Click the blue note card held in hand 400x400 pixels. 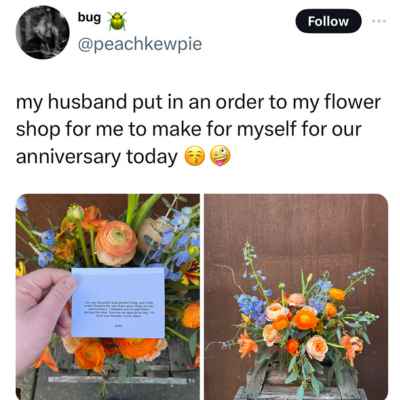tap(118, 302)
